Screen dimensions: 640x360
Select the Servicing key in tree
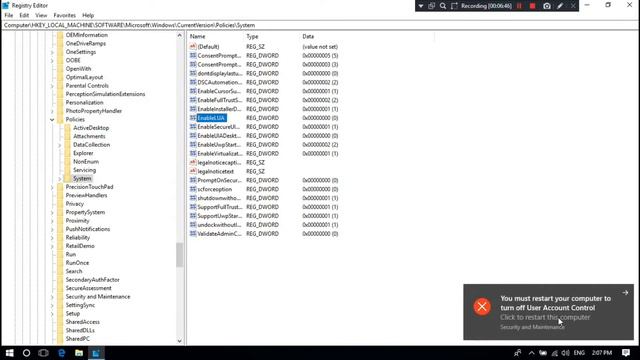(x=84, y=170)
